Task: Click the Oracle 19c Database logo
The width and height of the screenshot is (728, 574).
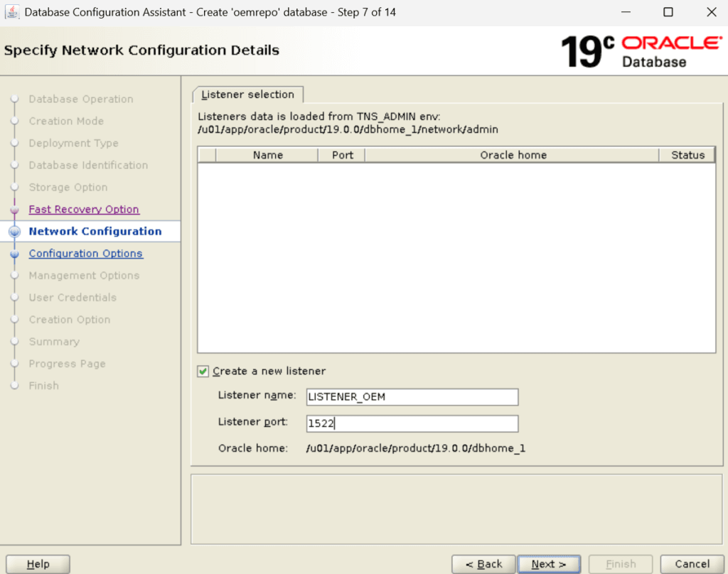Action: [641, 51]
